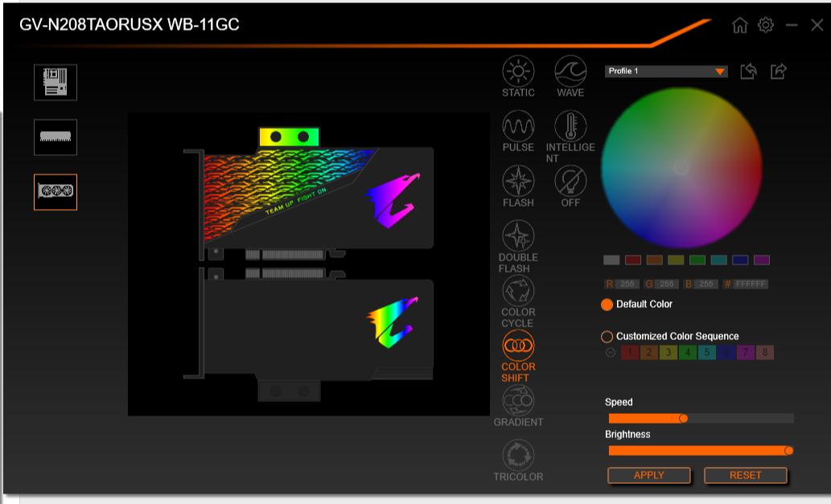Select Default Color option

coord(609,304)
